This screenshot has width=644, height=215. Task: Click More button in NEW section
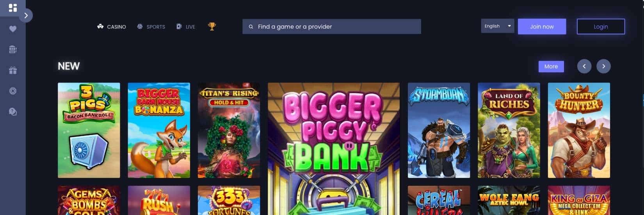tap(551, 66)
